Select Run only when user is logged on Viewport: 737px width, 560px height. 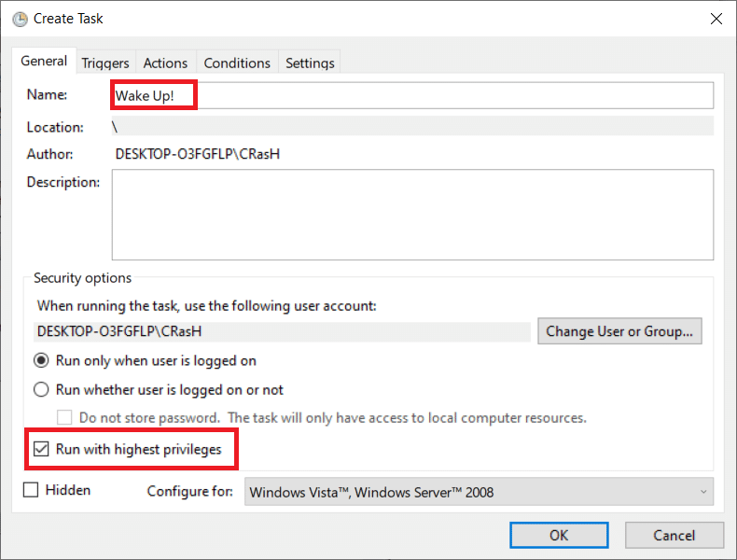[x=145, y=360]
